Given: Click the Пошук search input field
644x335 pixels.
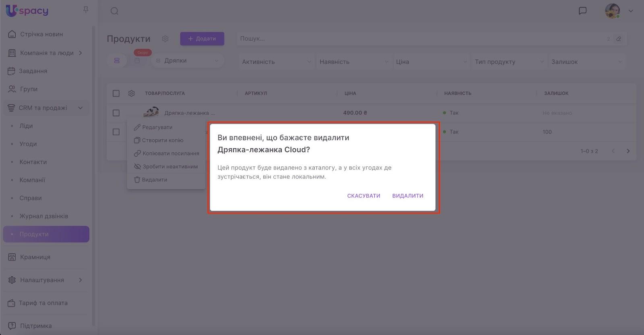Looking at the screenshot, I should click(x=419, y=39).
